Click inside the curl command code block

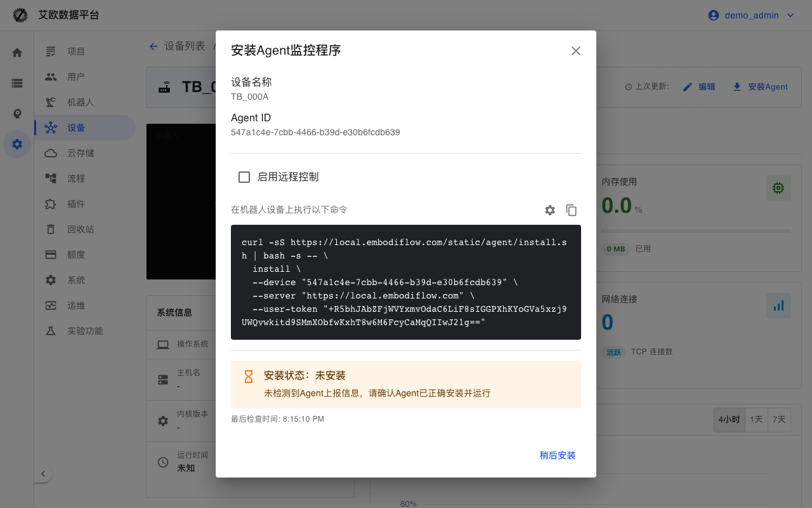[406, 282]
